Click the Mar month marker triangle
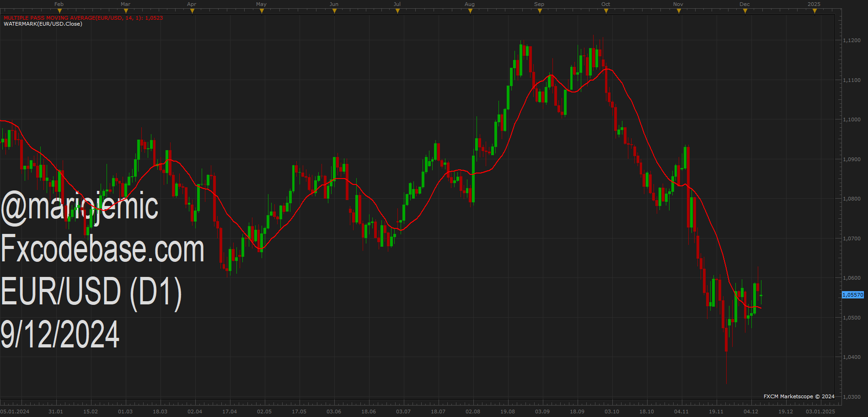Viewport: 868px width, 417px height. point(126,11)
